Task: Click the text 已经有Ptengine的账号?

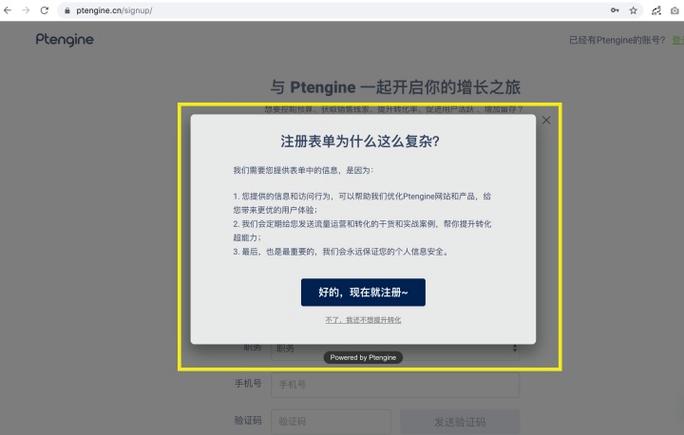Action: coord(617,40)
